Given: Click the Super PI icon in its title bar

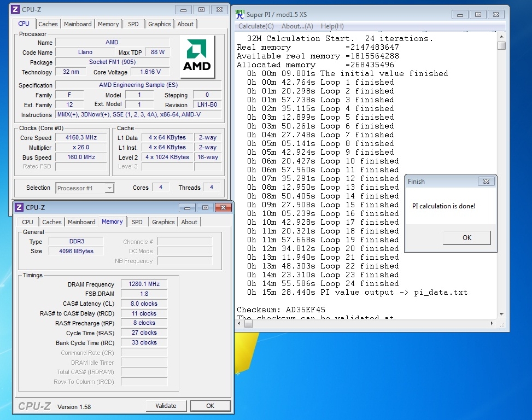Looking at the screenshot, I should pos(240,14).
